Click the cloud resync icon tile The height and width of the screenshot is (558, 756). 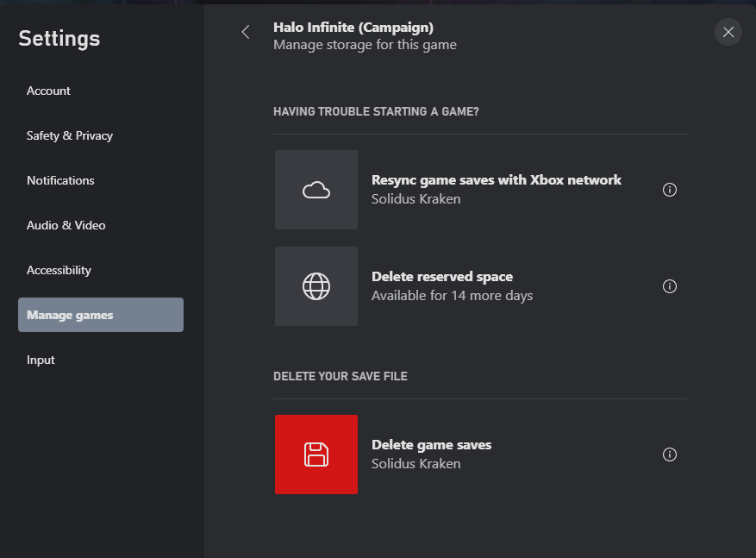click(x=316, y=190)
